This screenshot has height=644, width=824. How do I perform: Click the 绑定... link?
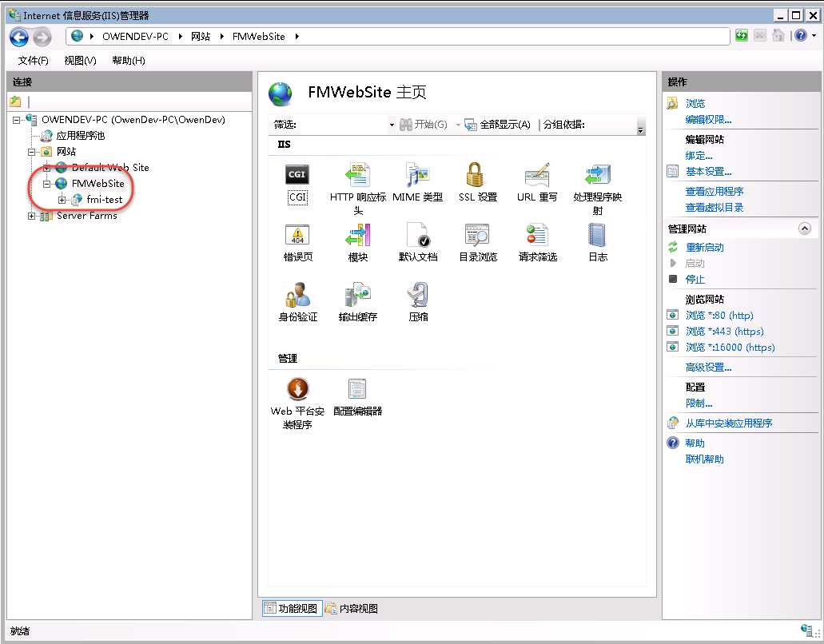point(699,156)
